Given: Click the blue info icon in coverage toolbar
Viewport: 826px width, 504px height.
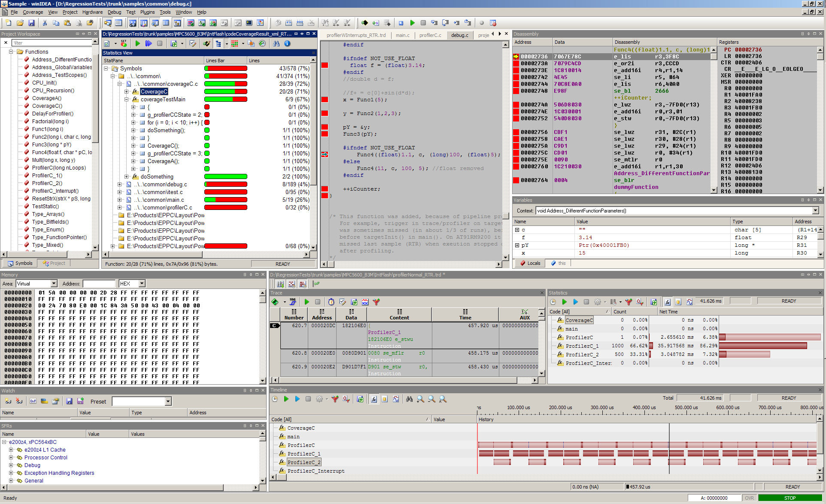Looking at the screenshot, I should click(x=287, y=43).
